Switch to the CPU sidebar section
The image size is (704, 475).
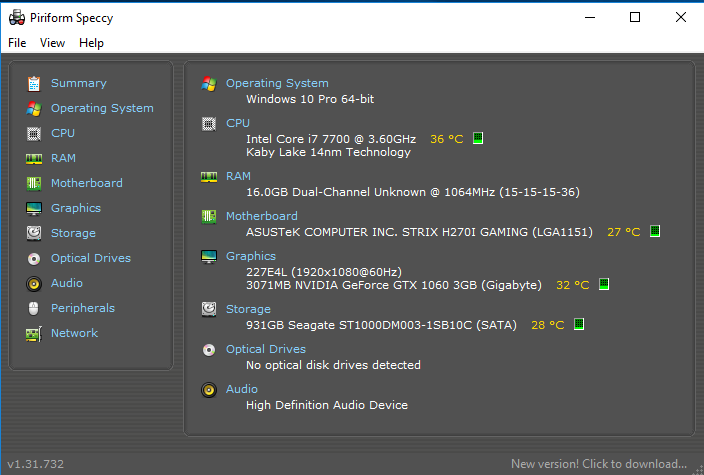pyautogui.click(x=63, y=134)
